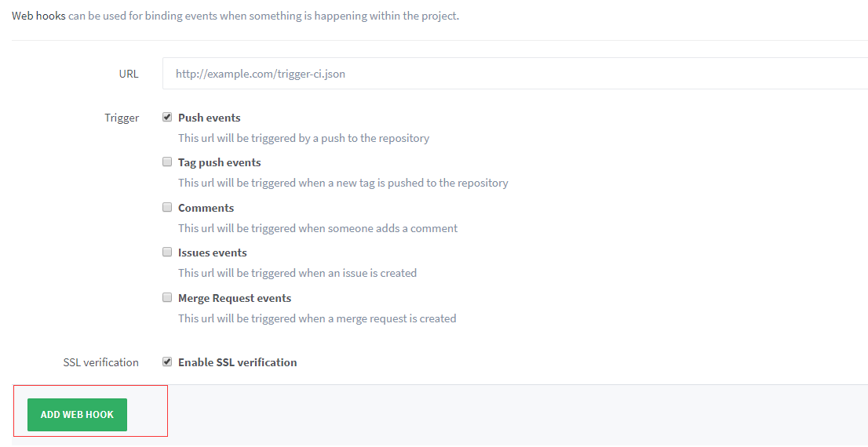
Task: Check the Comments trigger checkbox
Action: click(x=167, y=208)
